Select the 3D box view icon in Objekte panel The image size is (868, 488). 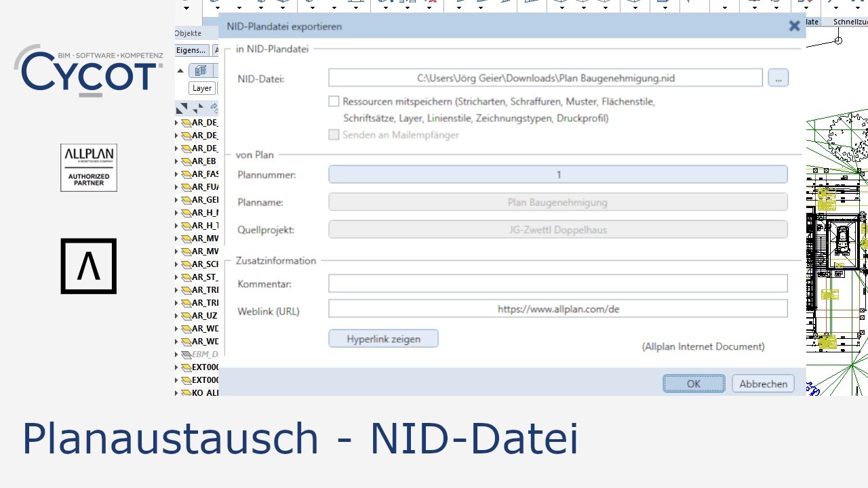click(201, 71)
